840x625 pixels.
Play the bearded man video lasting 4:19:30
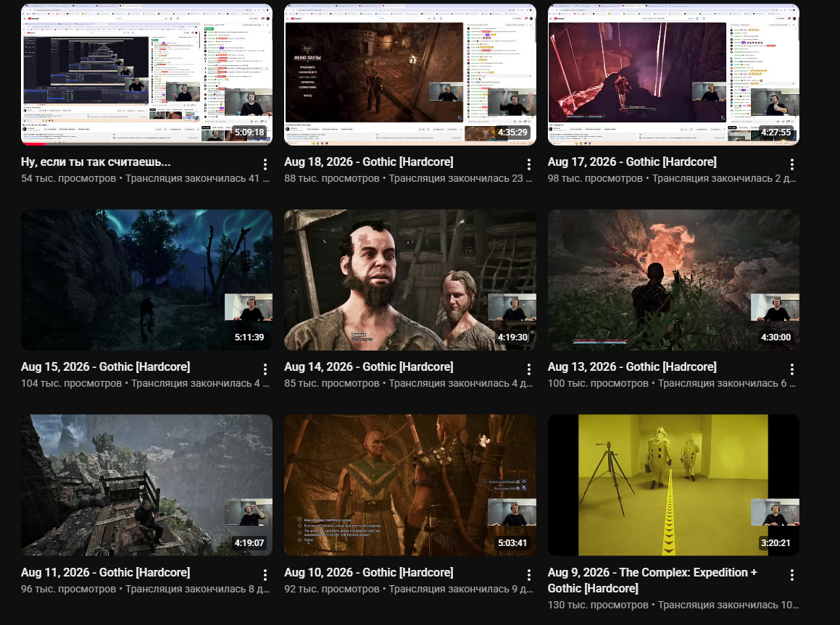[x=410, y=280]
